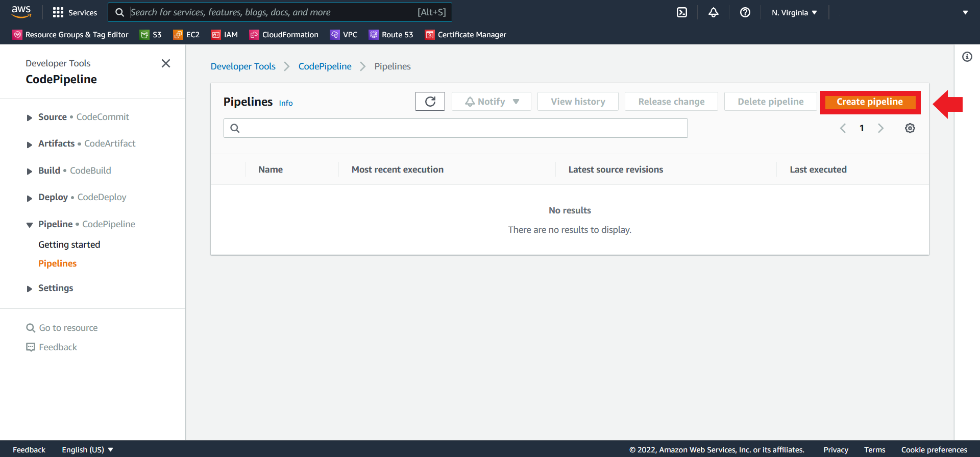
Task: Open the Certificate Manager shortcut
Action: (465, 34)
